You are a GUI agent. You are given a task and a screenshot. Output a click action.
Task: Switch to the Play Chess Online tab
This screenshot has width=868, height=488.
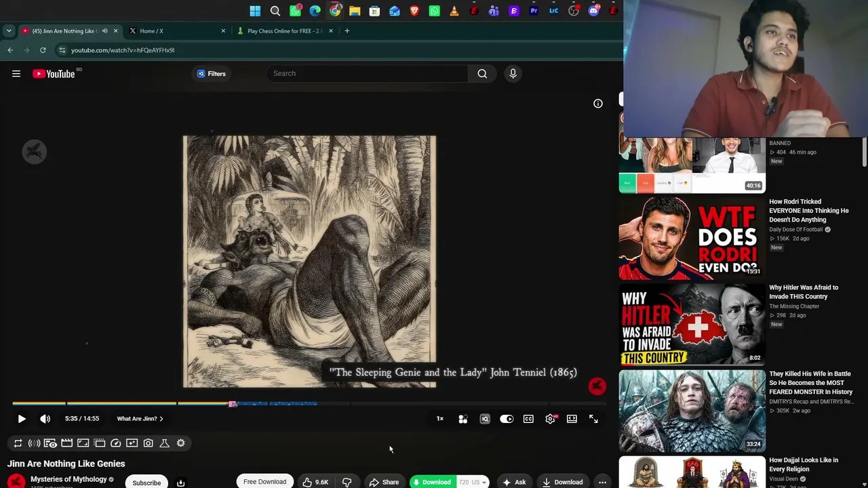pos(285,30)
